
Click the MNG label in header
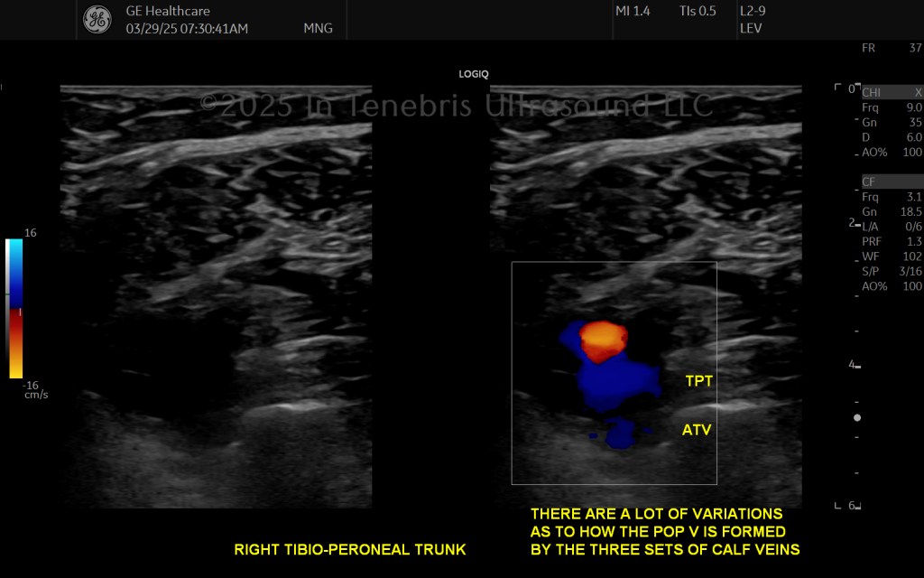tap(319, 28)
